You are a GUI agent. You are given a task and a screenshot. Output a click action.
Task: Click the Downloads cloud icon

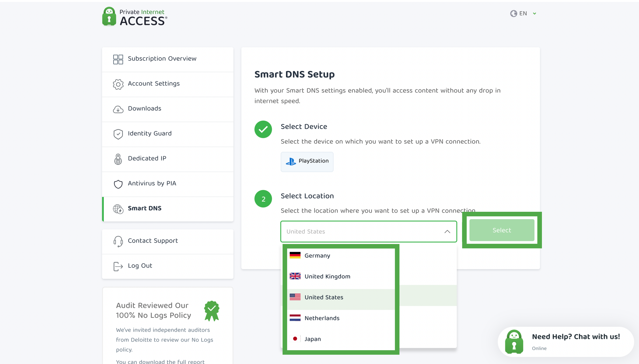(x=118, y=109)
